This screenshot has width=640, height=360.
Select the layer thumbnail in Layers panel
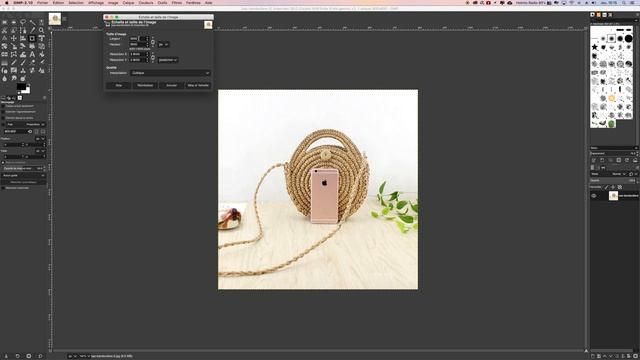pos(613,196)
